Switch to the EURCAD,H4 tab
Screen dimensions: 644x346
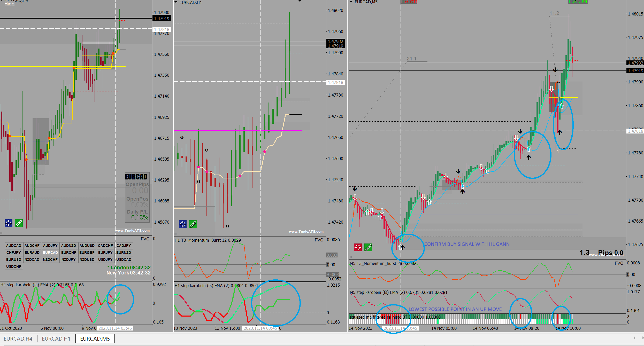click(18, 339)
